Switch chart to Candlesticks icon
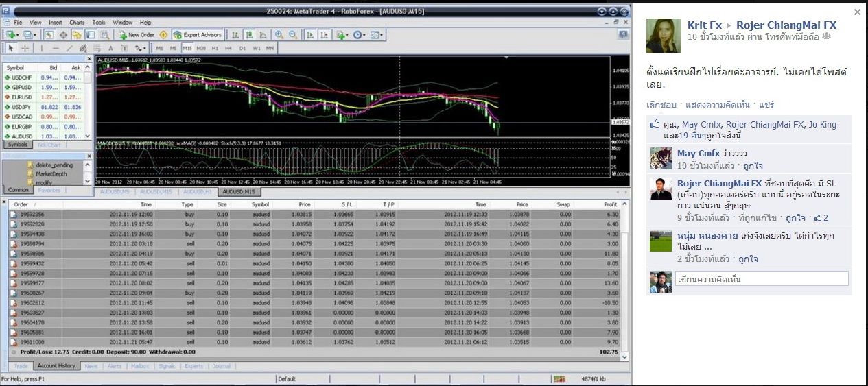The image size is (868, 386). pos(249,34)
